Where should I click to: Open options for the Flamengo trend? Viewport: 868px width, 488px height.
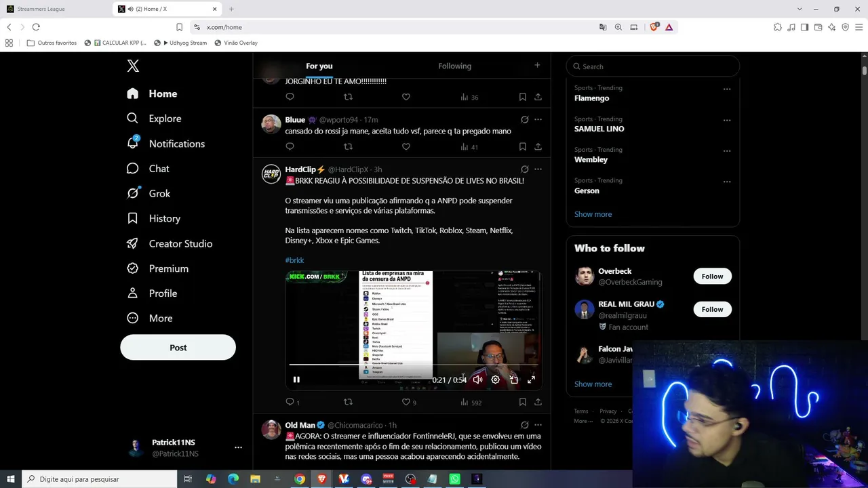[x=727, y=89]
